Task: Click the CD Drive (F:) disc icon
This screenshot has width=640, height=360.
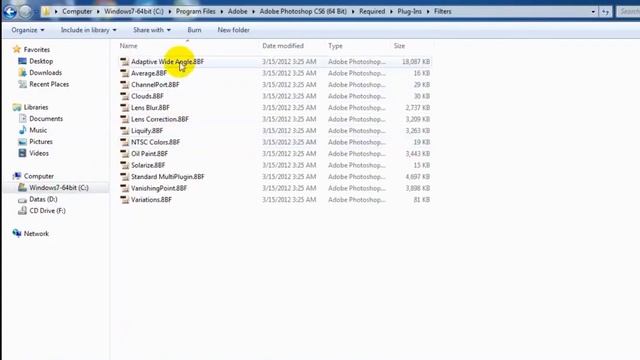Action: (22, 211)
